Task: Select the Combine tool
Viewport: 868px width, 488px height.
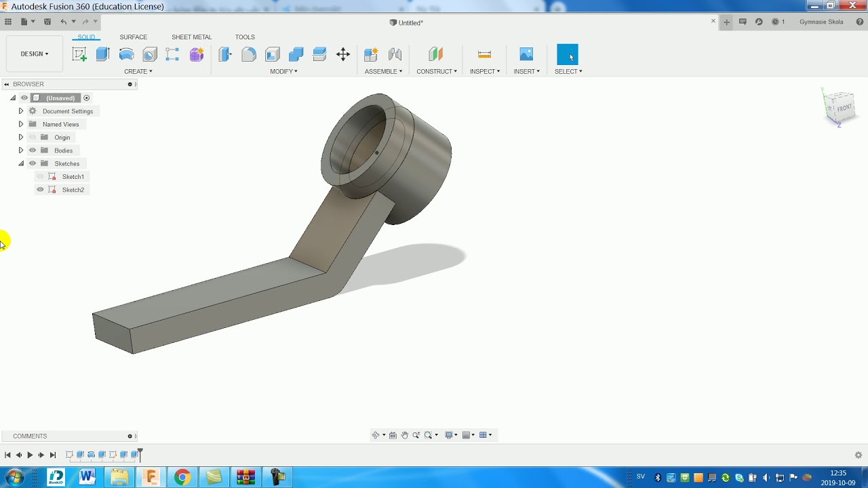Action: [296, 54]
